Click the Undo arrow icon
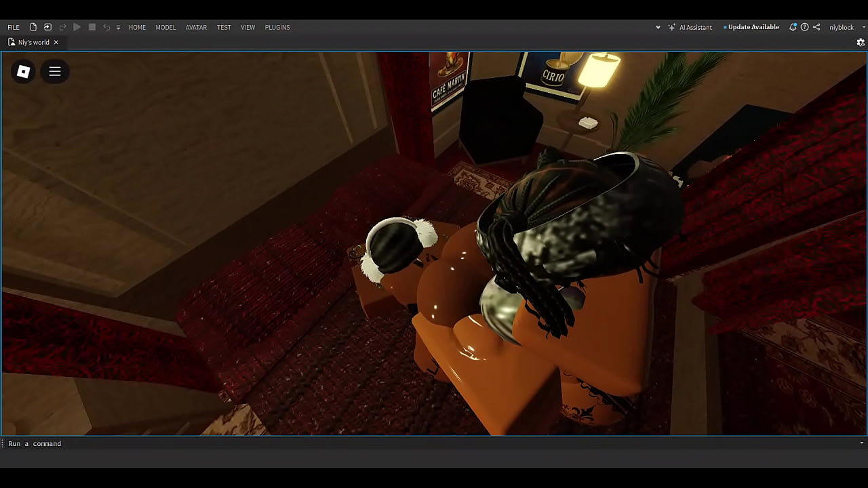Screen dimensions: 868x488 [x=106, y=27]
